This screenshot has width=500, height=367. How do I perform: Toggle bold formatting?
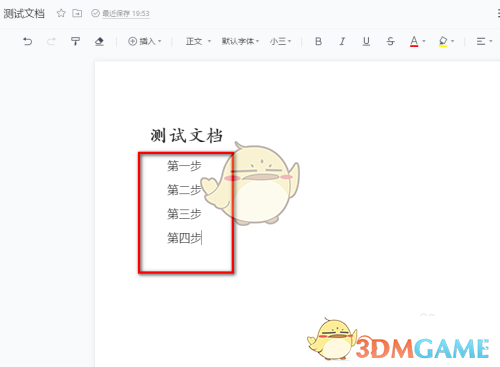(x=318, y=41)
